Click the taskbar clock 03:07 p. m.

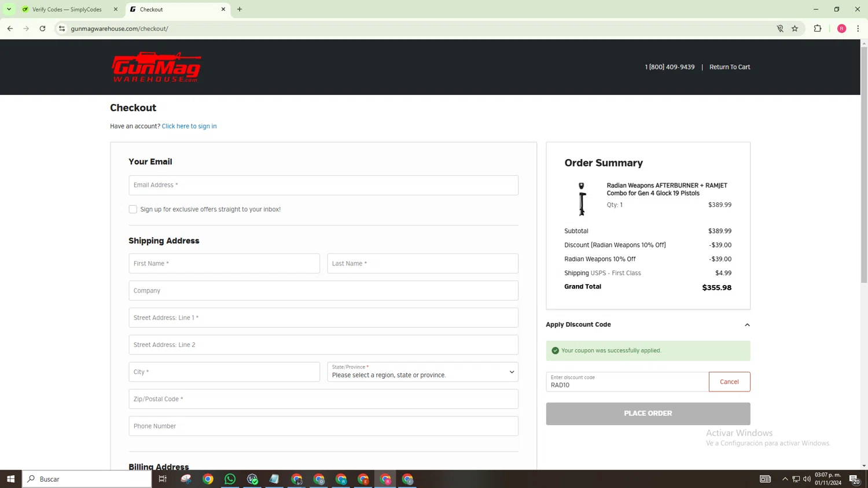coord(828,479)
